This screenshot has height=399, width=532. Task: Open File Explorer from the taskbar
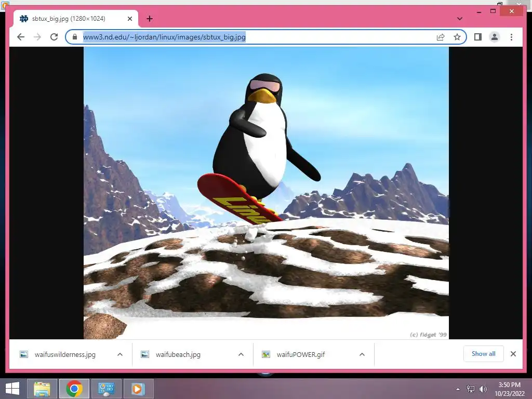click(x=42, y=389)
